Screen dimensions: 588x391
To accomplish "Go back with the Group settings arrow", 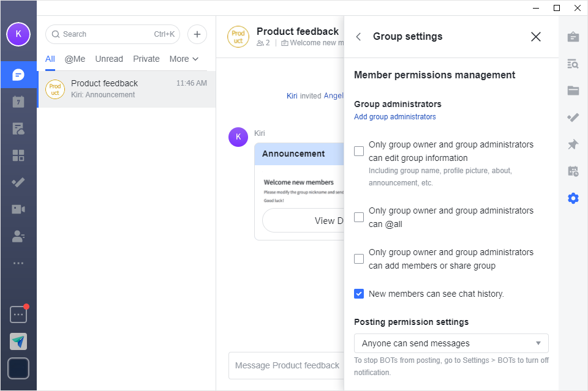I will (x=359, y=37).
